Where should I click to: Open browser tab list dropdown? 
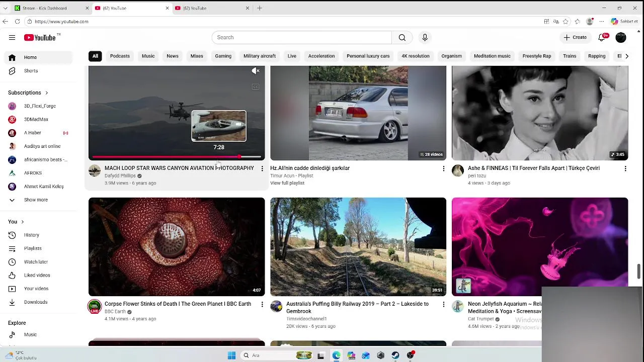click(5, 8)
